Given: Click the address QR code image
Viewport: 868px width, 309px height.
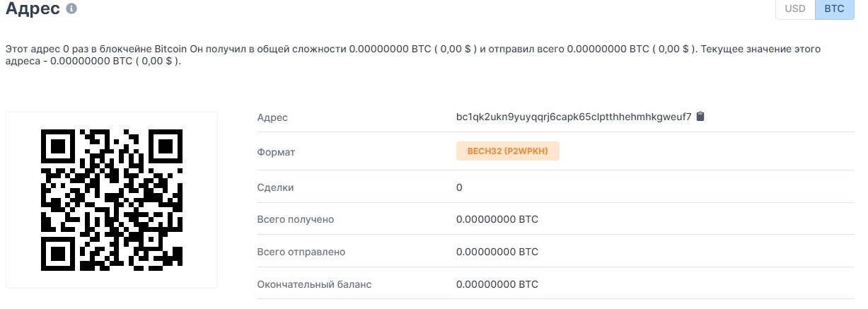Looking at the screenshot, I should click(x=112, y=200).
